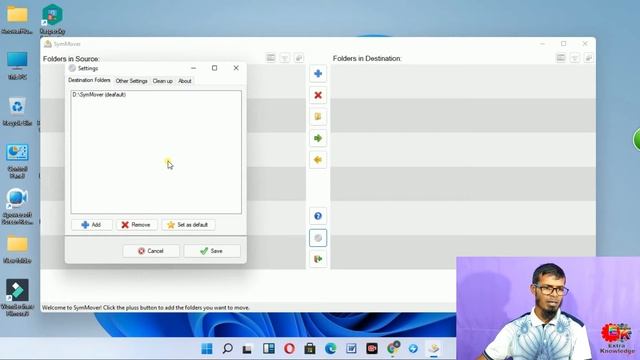Close the Settings dialog window
The image size is (640, 360).
point(236,68)
